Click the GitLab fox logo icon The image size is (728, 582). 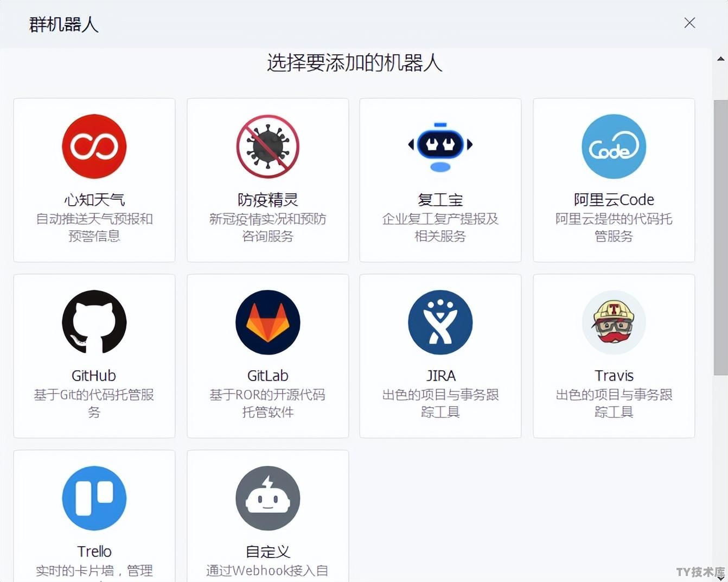(x=268, y=322)
